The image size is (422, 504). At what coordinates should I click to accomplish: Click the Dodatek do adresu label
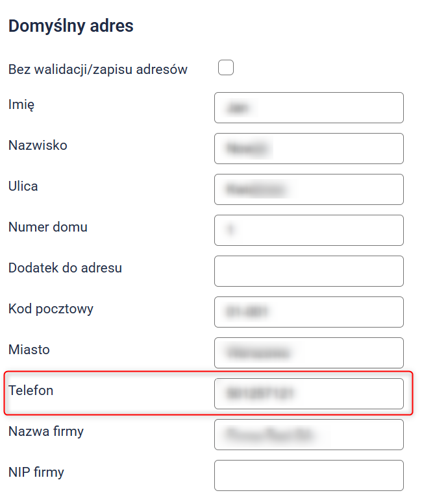[x=65, y=268]
